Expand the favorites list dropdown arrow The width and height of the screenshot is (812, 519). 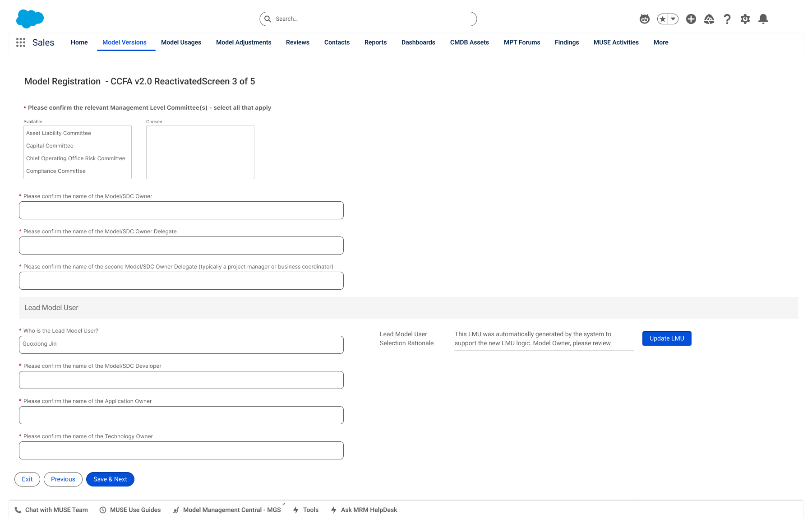click(673, 19)
